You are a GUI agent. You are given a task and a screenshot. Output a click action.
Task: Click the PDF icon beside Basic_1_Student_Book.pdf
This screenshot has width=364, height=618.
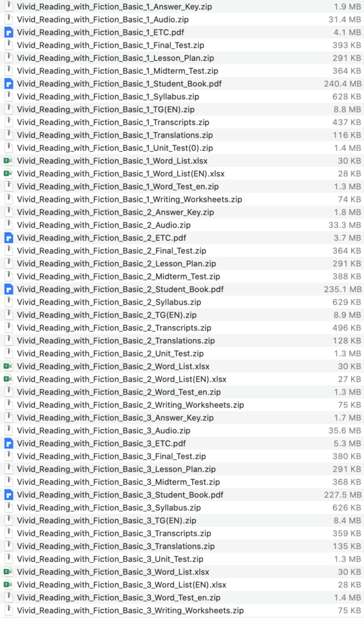(8, 83)
